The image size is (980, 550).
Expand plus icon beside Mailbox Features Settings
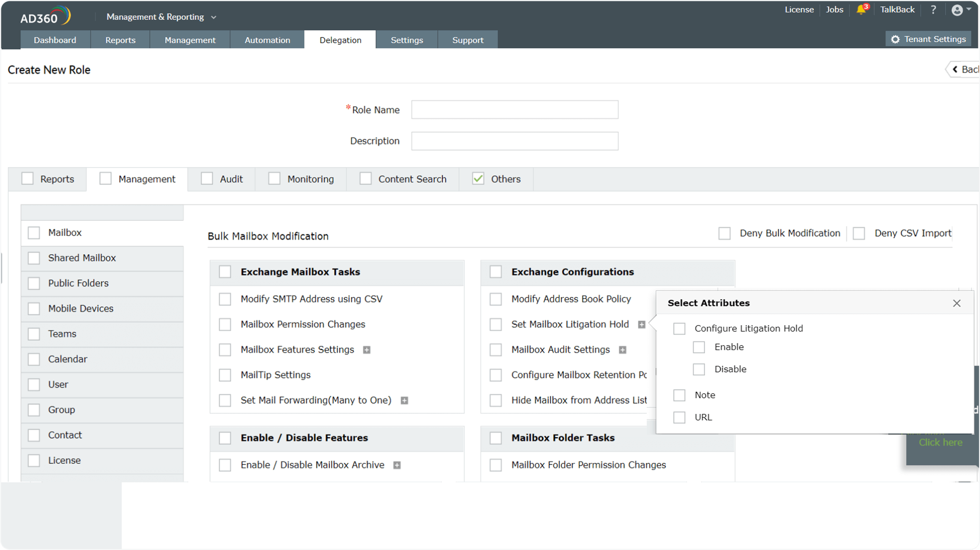(367, 350)
